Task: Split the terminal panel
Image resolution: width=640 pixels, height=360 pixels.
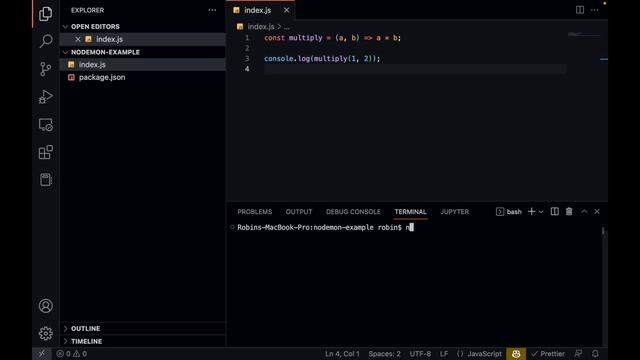Action: [554, 211]
